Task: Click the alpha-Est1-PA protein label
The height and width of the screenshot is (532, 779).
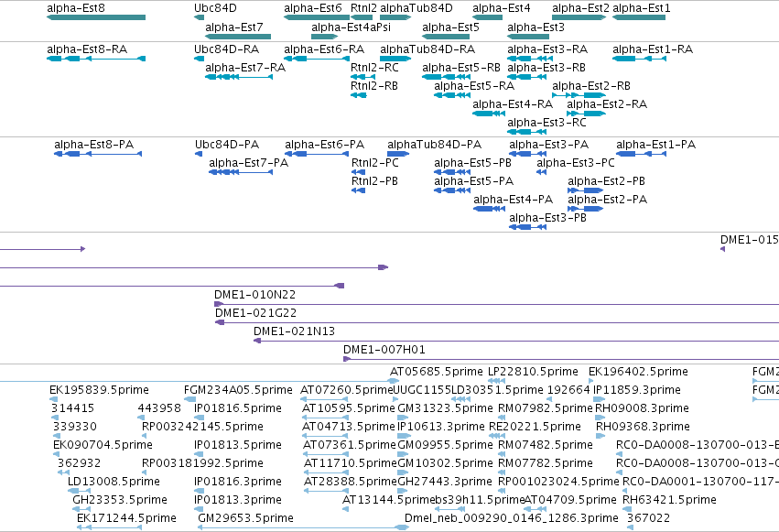Action: click(x=655, y=145)
